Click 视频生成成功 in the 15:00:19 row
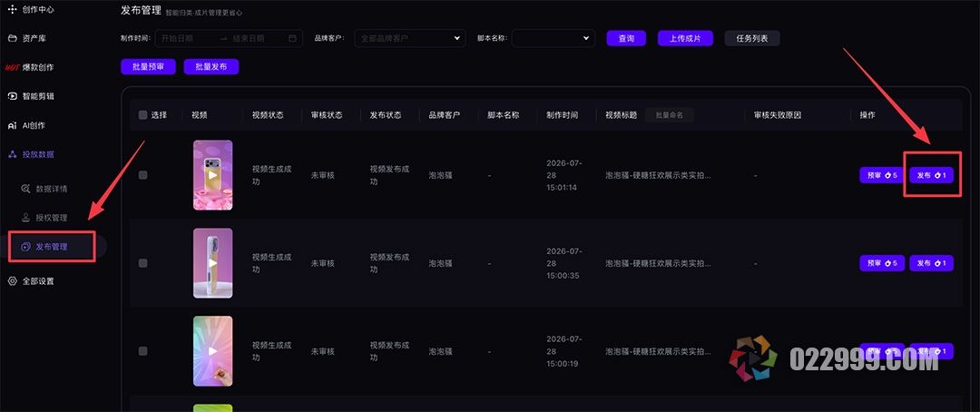The height and width of the screenshot is (412, 980). coord(272,351)
